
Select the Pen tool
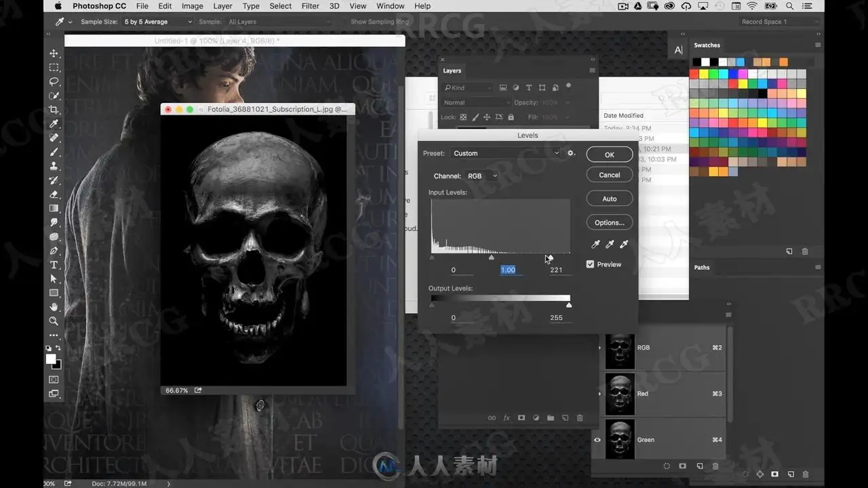pos(54,251)
